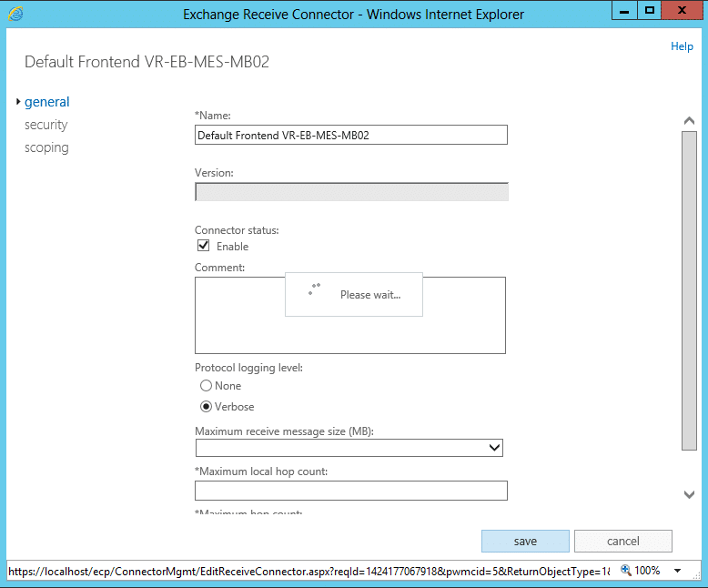Switch to the scoping tab
Image resolution: width=708 pixels, height=588 pixels.
click(46, 147)
